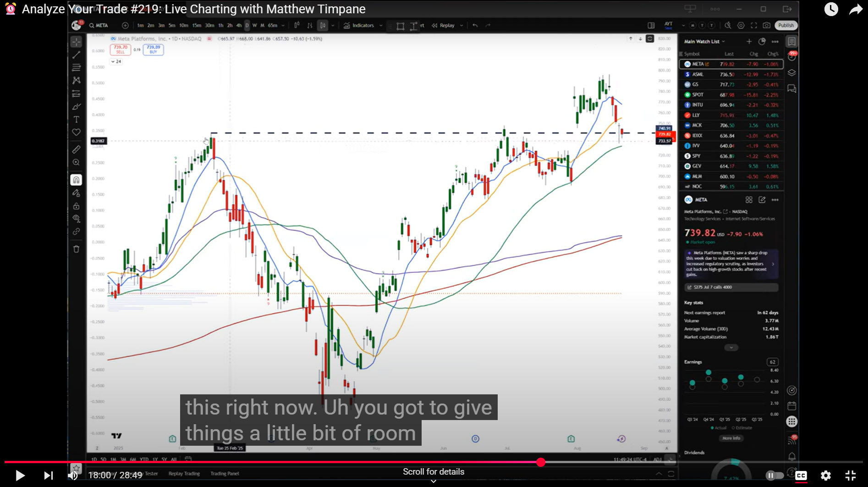Select the crosshair cursor tool
Screen dimensions: 868x487
click(76, 42)
